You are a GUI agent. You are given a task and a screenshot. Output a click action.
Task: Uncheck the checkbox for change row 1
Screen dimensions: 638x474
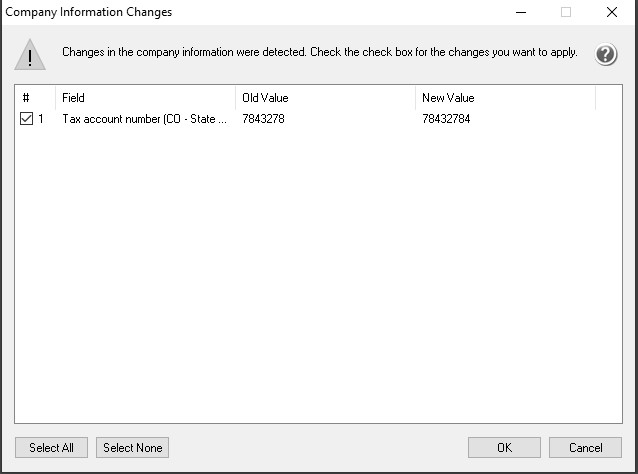[26, 119]
